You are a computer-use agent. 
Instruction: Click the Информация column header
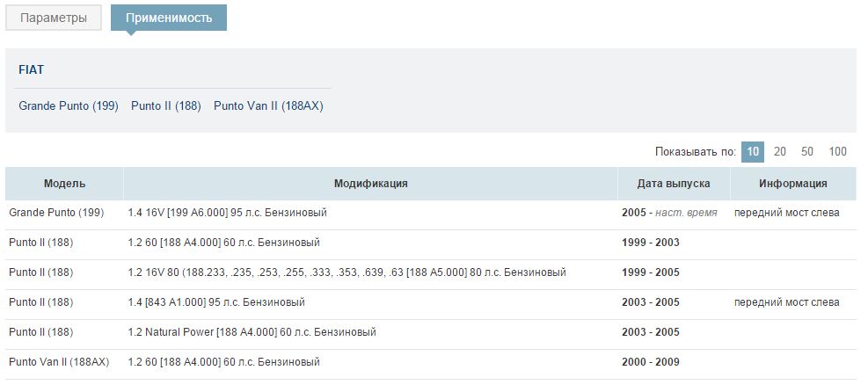coord(793,184)
